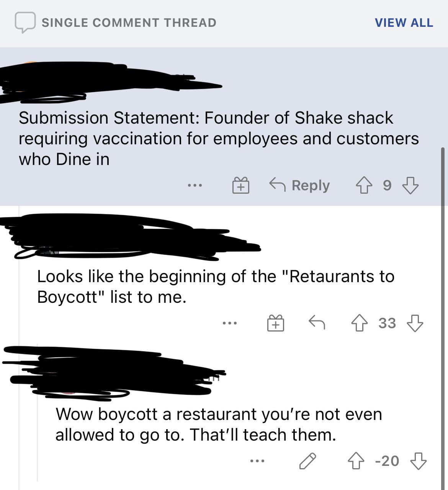This screenshot has height=490, width=448.
Task: Downvote the comment with 33 points
Action: pyautogui.click(x=415, y=323)
